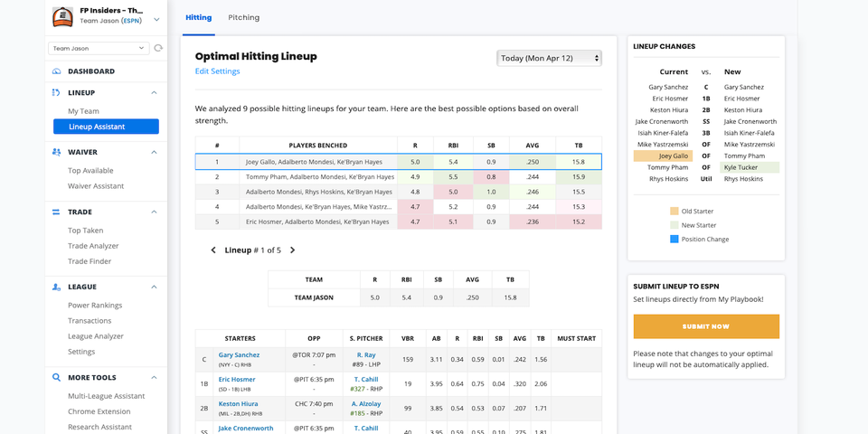
Task: Switch to the Pitching tab
Action: tap(243, 18)
